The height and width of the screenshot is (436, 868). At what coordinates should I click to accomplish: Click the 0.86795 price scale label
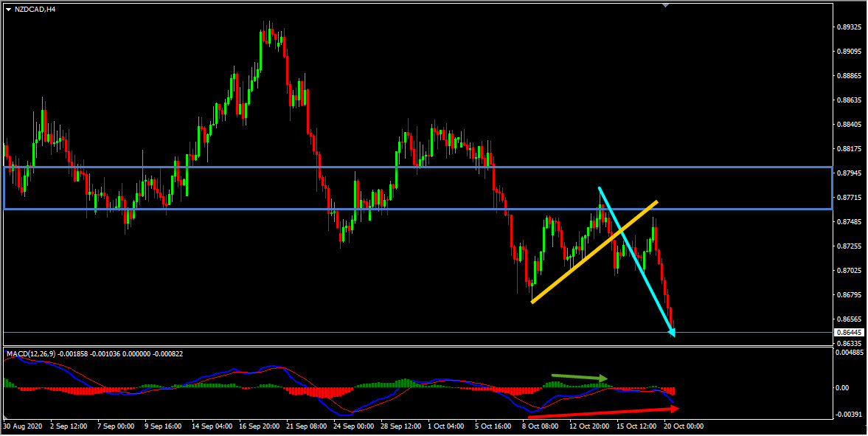point(849,295)
